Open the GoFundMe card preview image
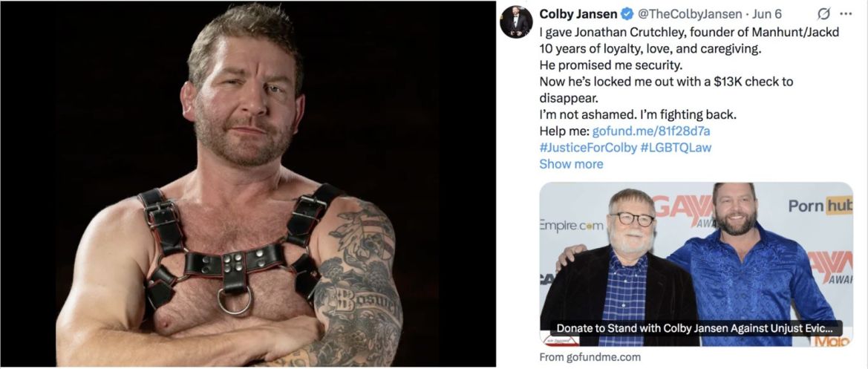The height and width of the screenshot is (369, 868). click(x=696, y=264)
